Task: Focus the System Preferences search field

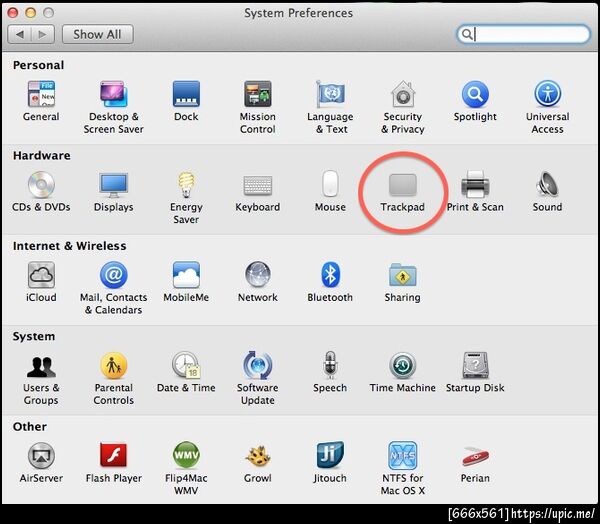Action: [x=523, y=34]
